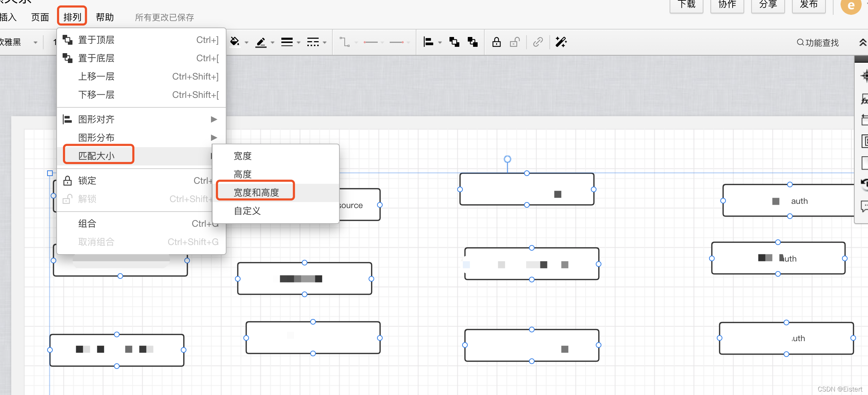Click the dashed line style icon
868x395 pixels.
[312, 42]
